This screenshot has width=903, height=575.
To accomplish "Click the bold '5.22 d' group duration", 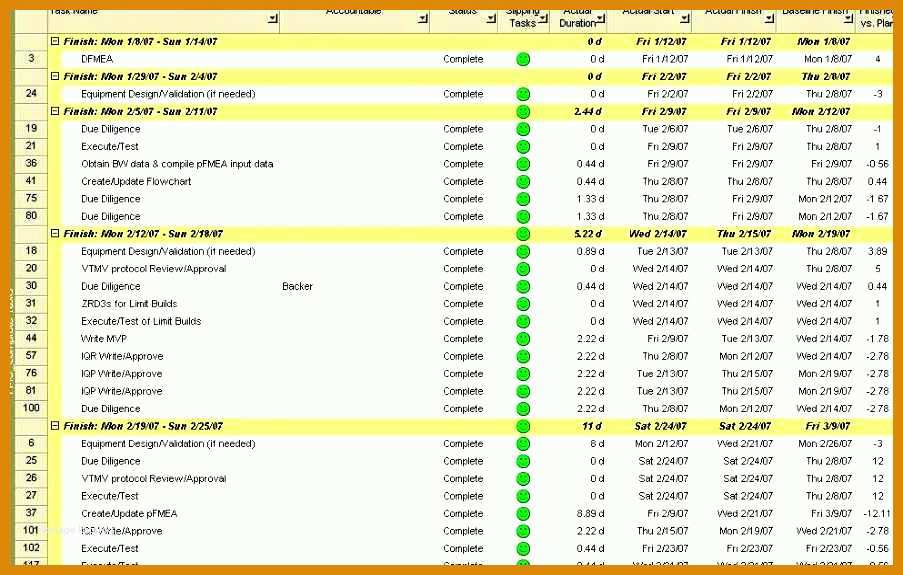I will point(587,234).
